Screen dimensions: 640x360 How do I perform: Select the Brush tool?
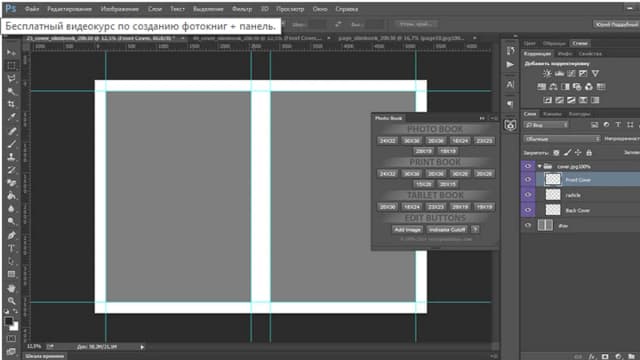click(11, 144)
